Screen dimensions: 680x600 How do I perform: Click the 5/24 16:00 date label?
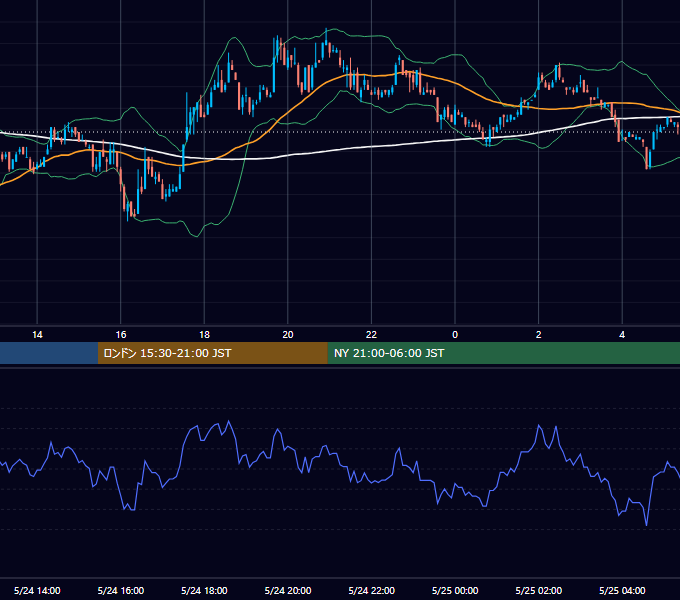[x=121, y=590]
